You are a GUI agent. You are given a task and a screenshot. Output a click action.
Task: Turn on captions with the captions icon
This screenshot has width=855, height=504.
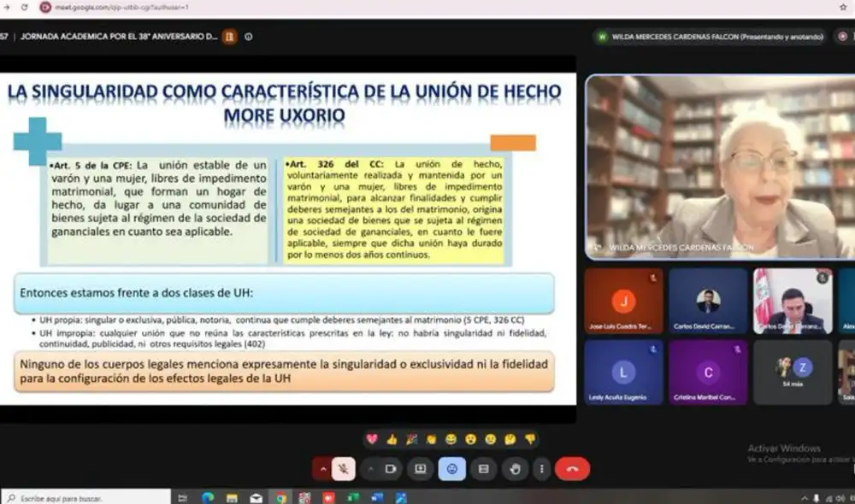(484, 469)
